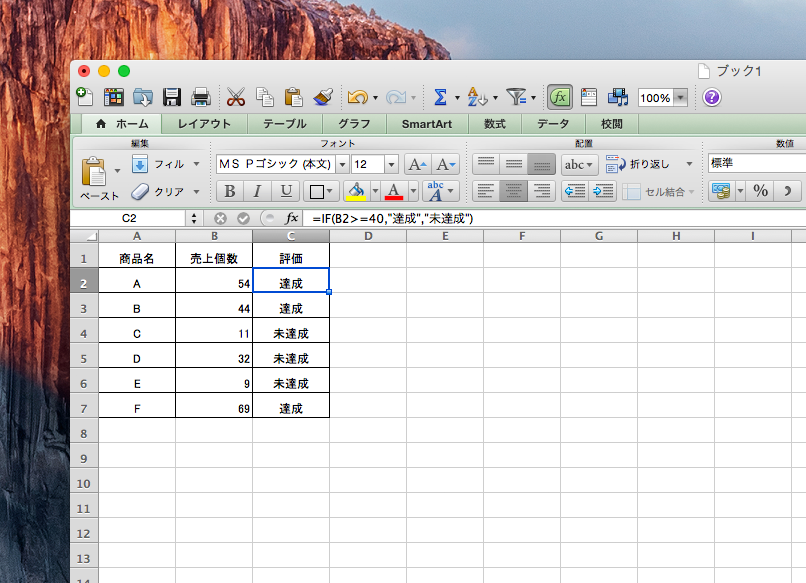The image size is (806, 583).
Task: Click the Fill down icon
Action: tap(140, 164)
